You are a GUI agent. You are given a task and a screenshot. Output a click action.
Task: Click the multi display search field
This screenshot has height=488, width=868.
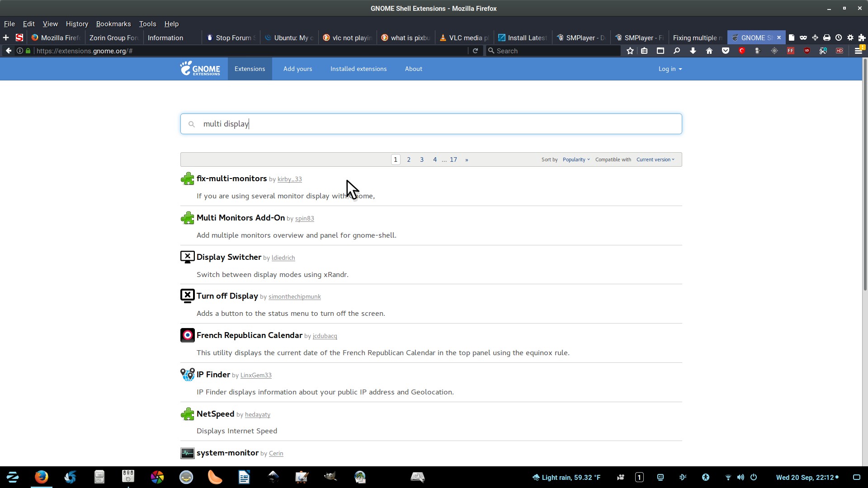[x=430, y=124]
